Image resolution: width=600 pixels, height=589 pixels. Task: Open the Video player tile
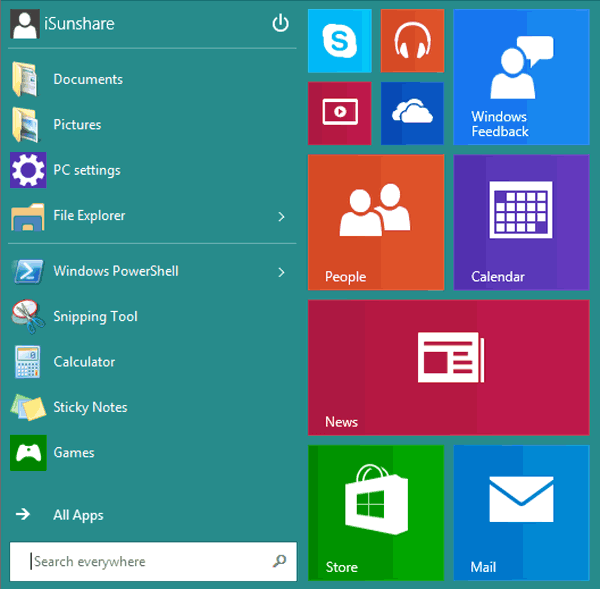click(x=339, y=113)
